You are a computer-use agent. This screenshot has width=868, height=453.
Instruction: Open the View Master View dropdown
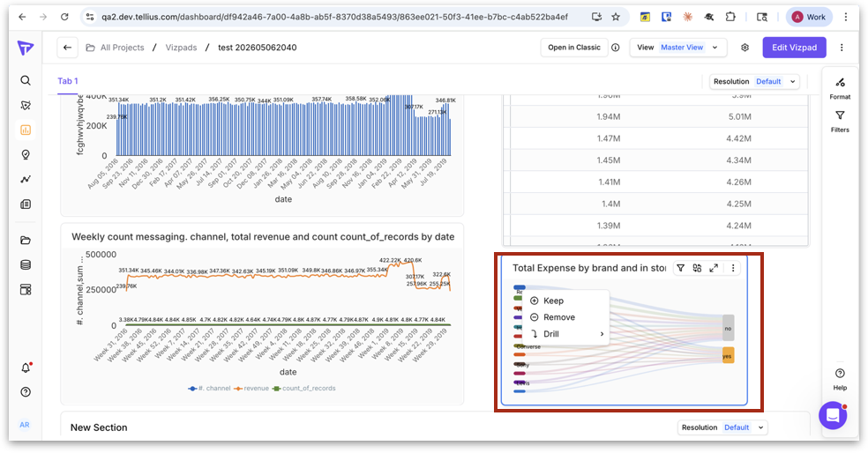click(x=678, y=48)
